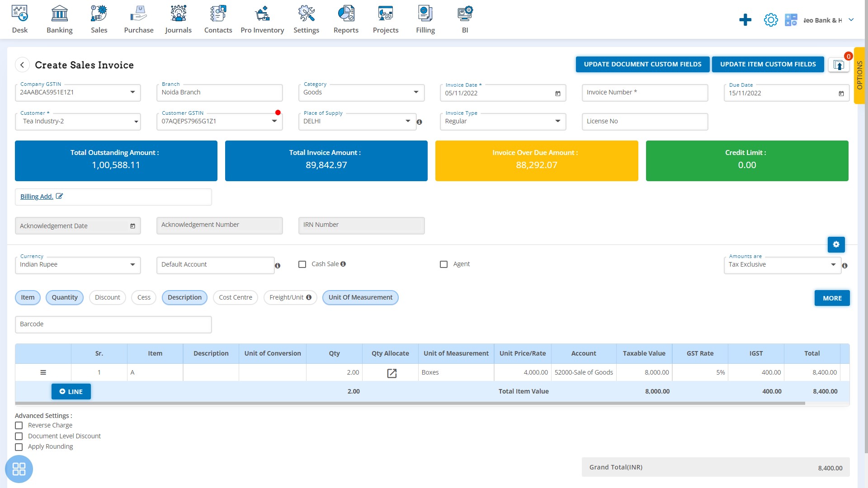This screenshot has height=488, width=868.
Task: Toggle the Cash Sale checkbox
Action: coord(302,264)
